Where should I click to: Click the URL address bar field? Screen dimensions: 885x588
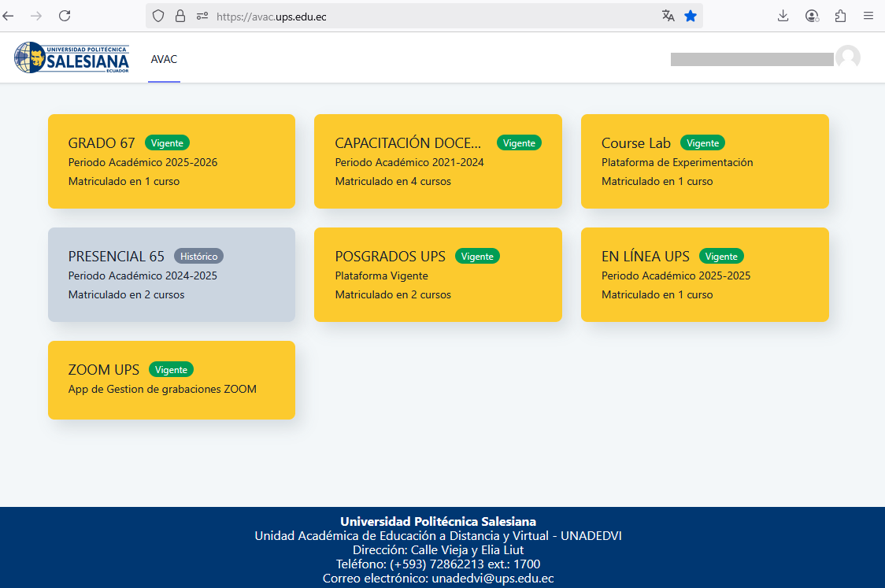[433, 16]
